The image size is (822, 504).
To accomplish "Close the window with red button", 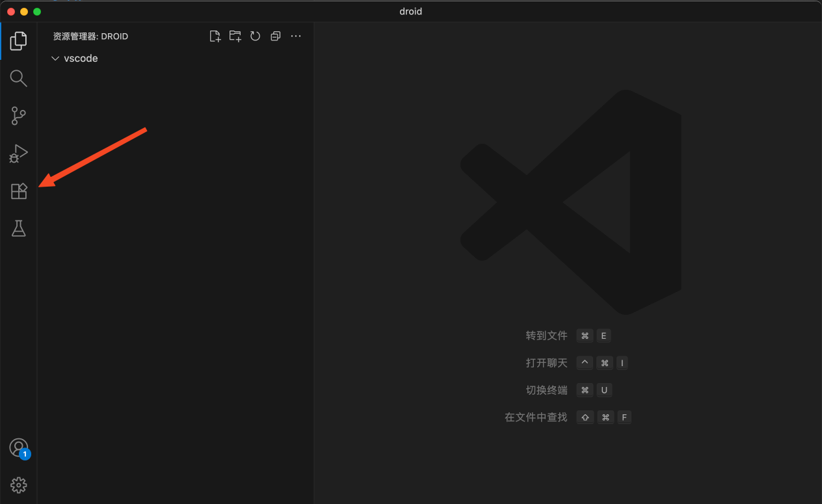I will 11,12.
